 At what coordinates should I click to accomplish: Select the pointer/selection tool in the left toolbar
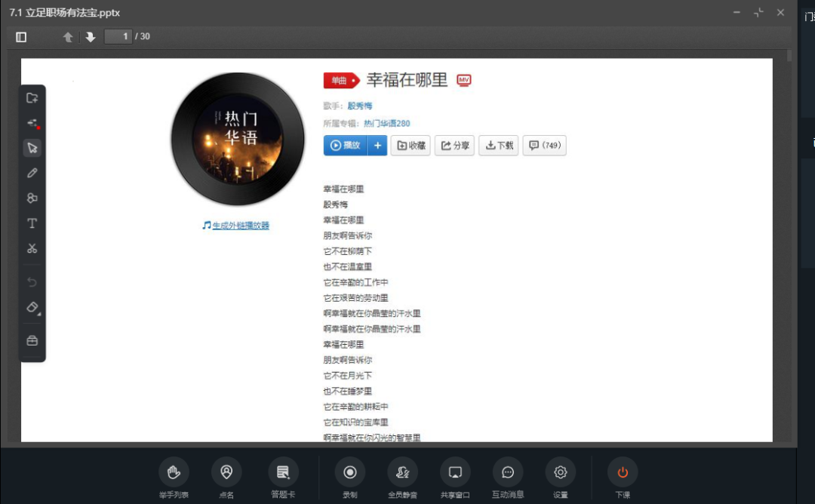[x=32, y=148]
